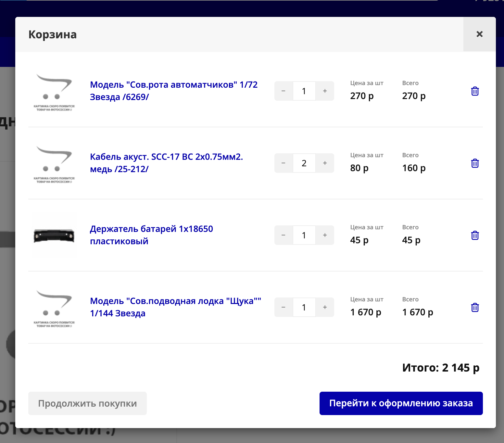Add one more Держатель батарей 1x18650
The height and width of the screenshot is (443, 504).
(325, 235)
